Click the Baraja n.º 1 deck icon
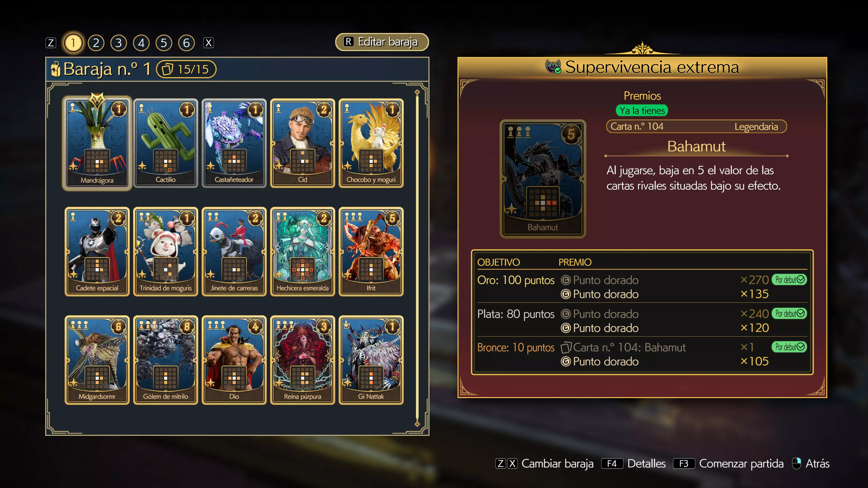 pyautogui.click(x=56, y=69)
